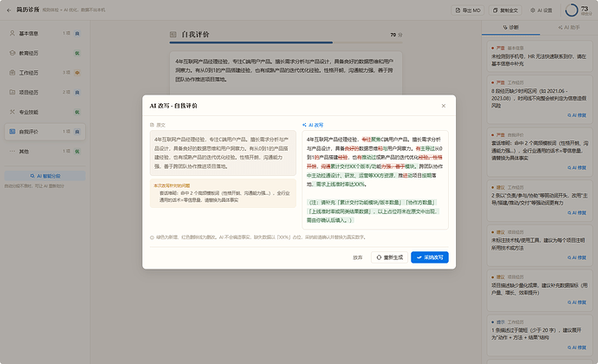Click 重新生成 button
Image resolution: width=598 pixels, height=364 pixels.
(x=389, y=257)
